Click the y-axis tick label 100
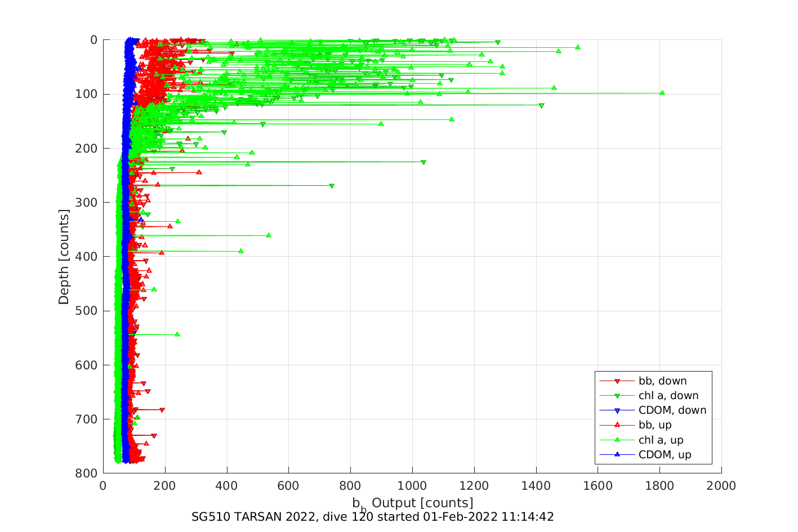 [86, 94]
